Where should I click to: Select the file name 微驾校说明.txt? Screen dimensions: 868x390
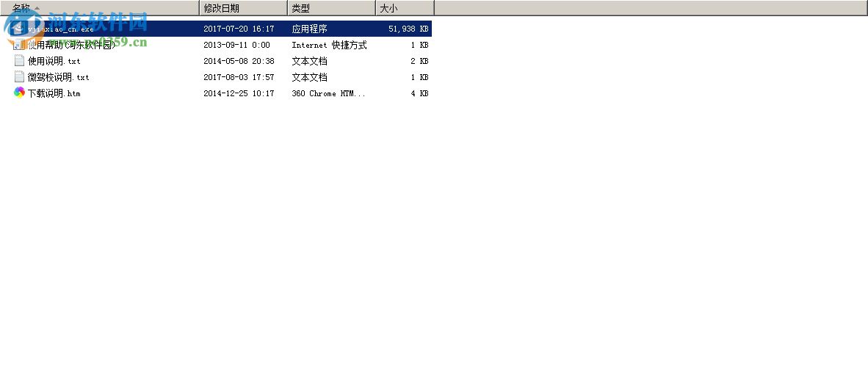click(59, 77)
